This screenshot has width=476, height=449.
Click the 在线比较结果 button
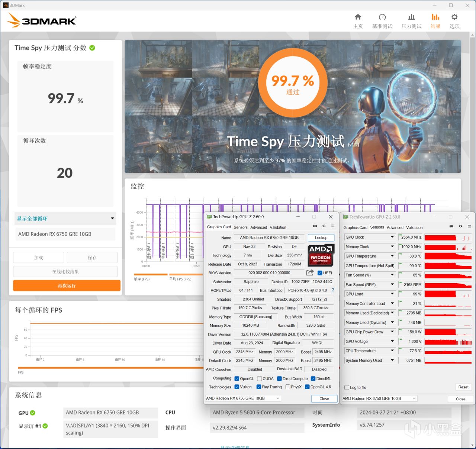point(65,271)
